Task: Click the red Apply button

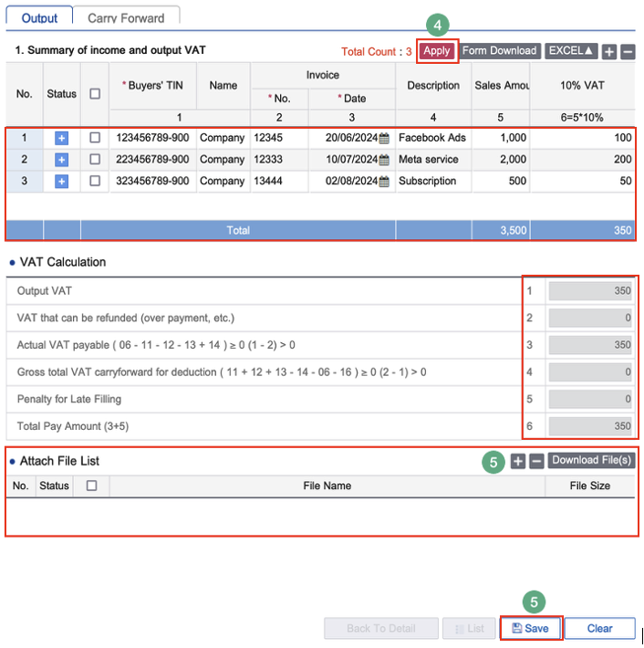Action: [437, 51]
